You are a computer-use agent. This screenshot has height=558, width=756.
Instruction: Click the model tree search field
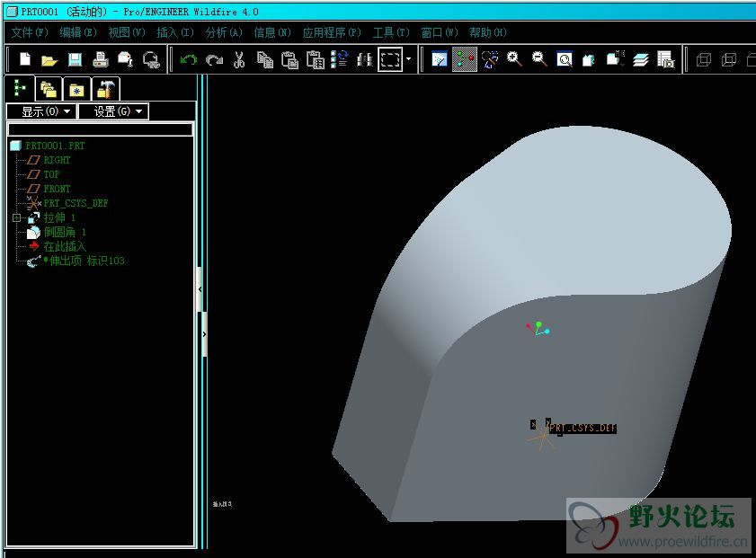click(x=101, y=129)
